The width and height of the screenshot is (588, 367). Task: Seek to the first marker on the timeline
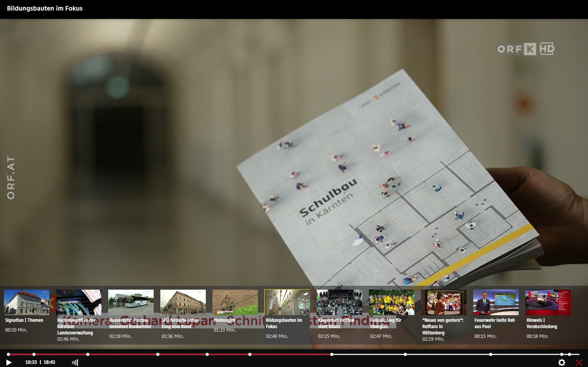tap(8, 354)
